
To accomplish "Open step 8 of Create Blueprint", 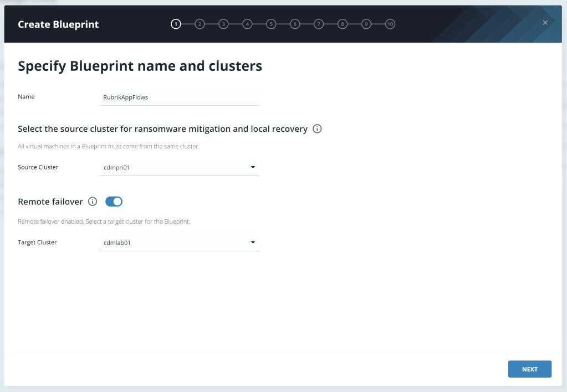I will point(343,24).
